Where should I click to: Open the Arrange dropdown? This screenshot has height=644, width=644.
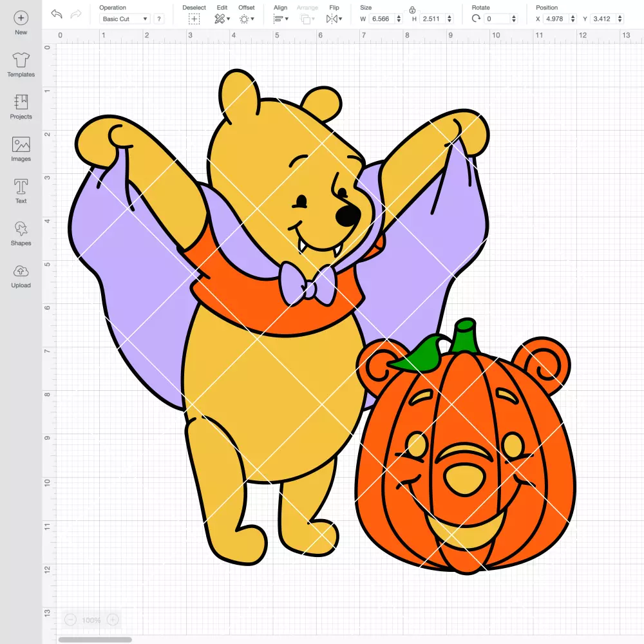307,19
